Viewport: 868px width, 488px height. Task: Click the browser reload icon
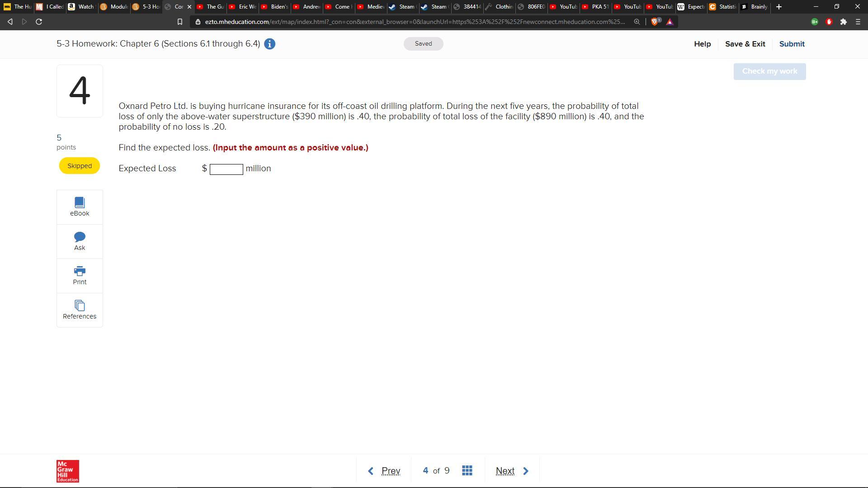39,22
